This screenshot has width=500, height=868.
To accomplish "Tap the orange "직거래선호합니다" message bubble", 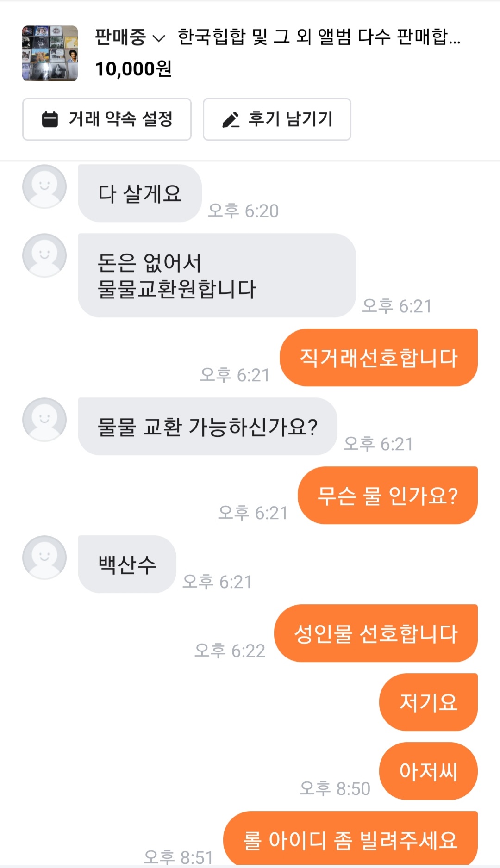I will 378,358.
